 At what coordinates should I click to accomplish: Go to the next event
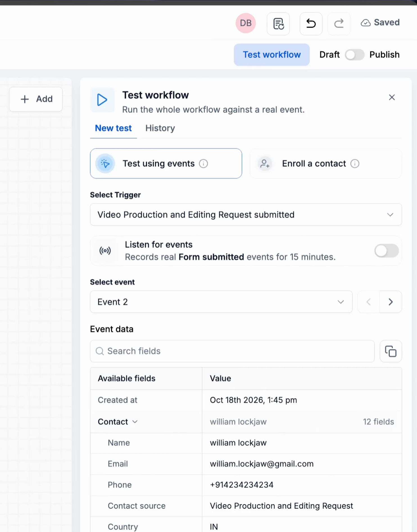[x=391, y=302]
